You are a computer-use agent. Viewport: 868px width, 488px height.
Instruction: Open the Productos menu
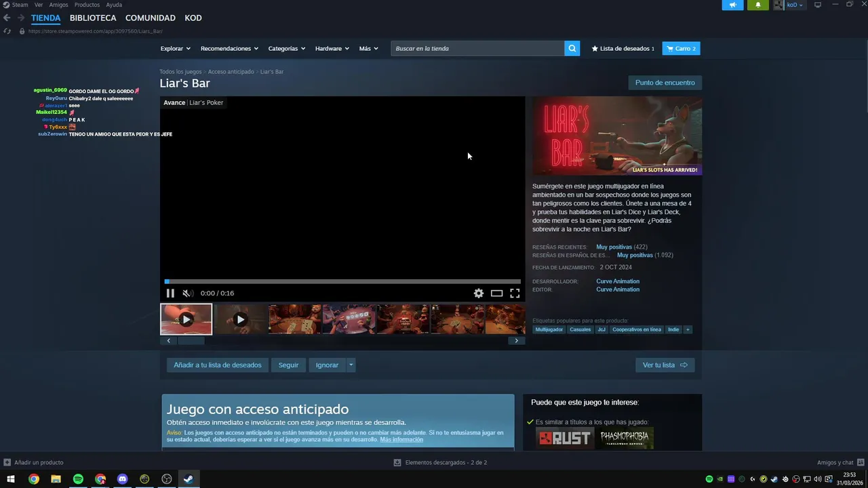point(87,5)
